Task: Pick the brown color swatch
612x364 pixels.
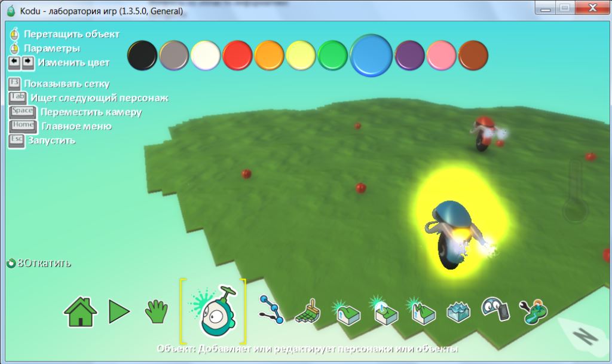Action: pyautogui.click(x=473, y=56)
